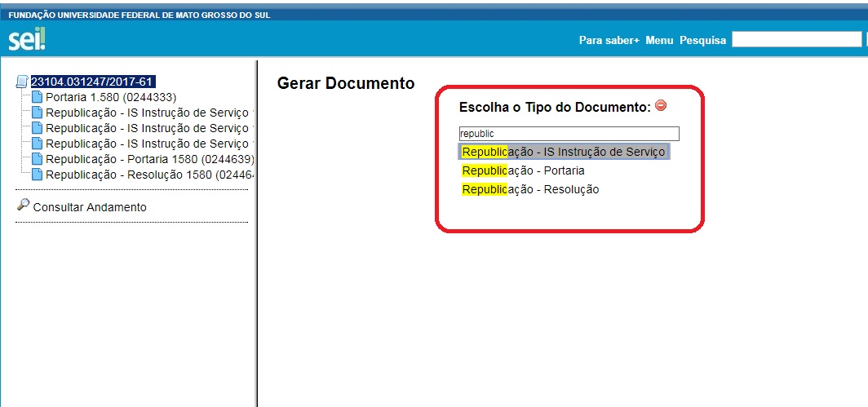The width and height of the screenshot is (868, 407).
Task: Open the third Republicação - IS Instrução de Serviço document
Action: [147, 144]
